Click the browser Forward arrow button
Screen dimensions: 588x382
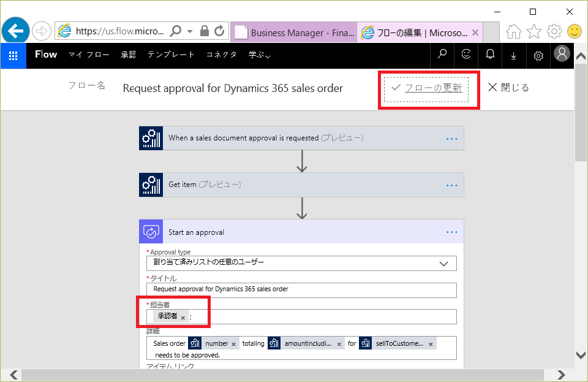coord(41,31)
